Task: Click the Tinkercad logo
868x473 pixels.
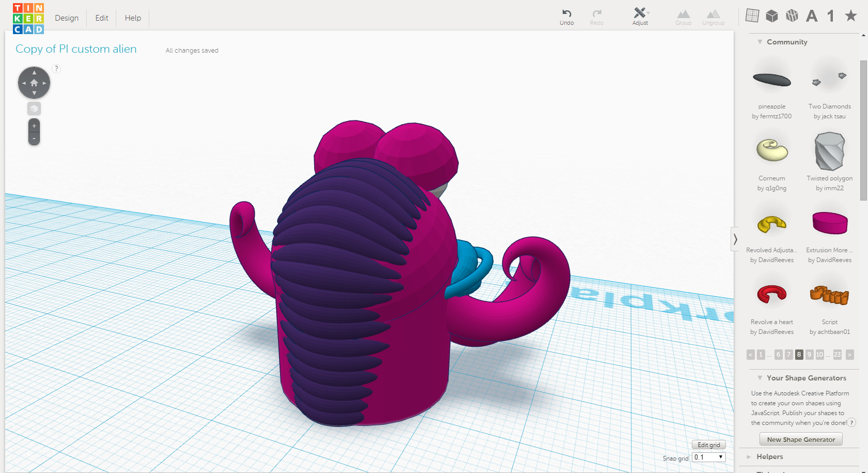Action: tap(28, 19)
